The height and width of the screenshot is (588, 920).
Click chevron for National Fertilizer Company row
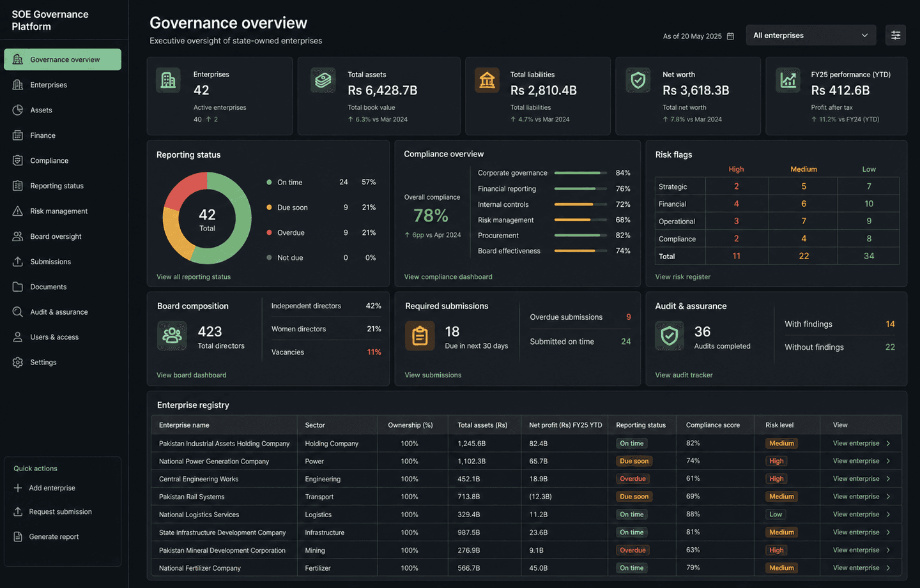(888, 568)
